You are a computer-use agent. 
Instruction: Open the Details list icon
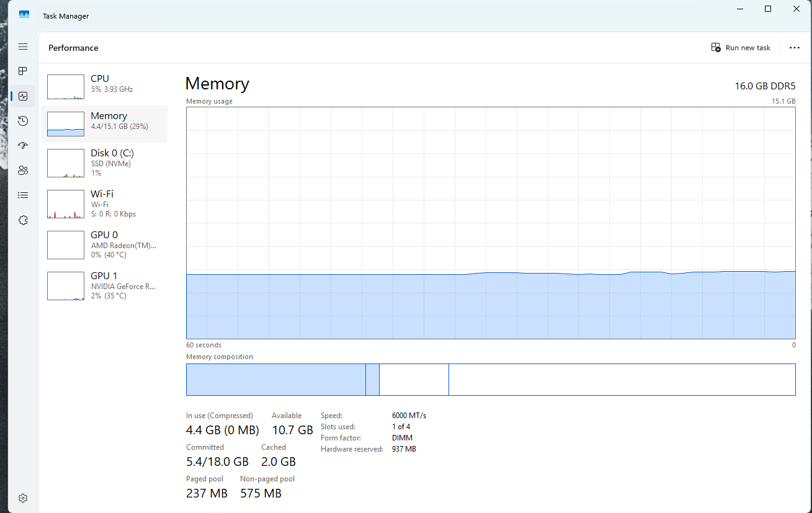tap(23, 195)
